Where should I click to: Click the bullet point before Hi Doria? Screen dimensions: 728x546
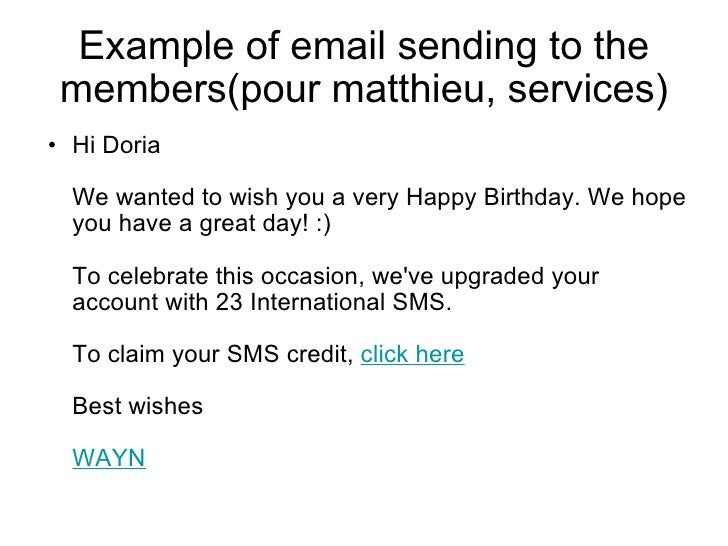coord(52,145)
